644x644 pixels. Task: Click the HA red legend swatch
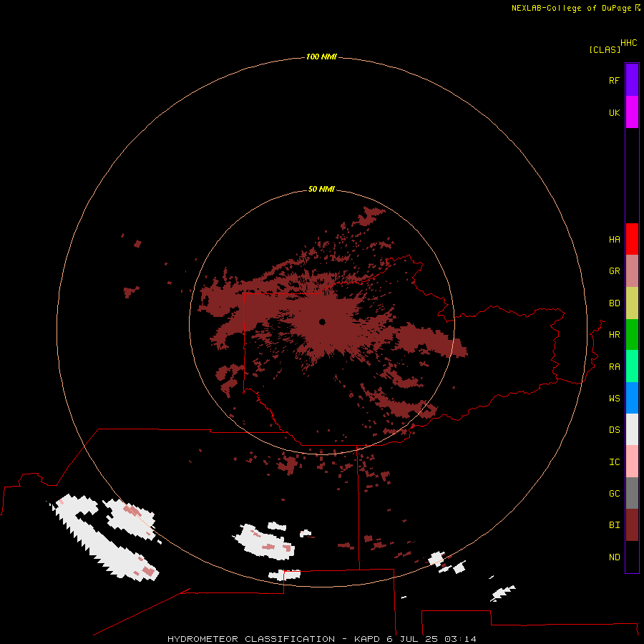tap(632, 239)
